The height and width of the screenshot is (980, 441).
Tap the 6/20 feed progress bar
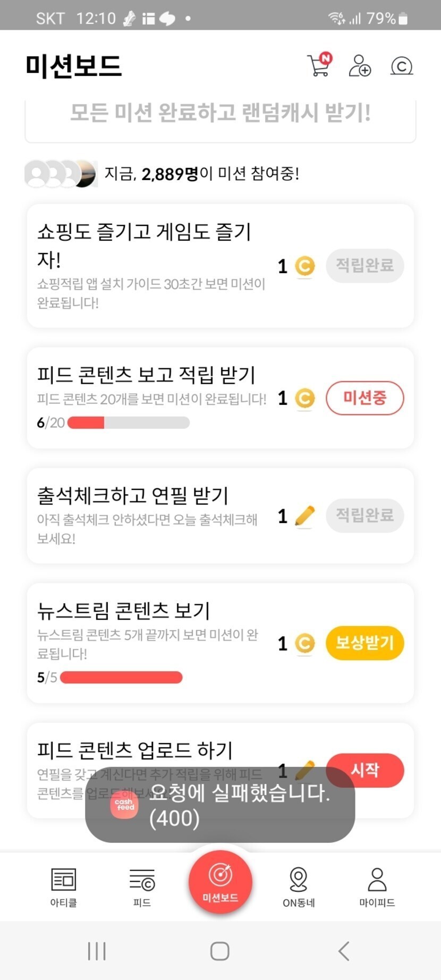coord(129,423)
